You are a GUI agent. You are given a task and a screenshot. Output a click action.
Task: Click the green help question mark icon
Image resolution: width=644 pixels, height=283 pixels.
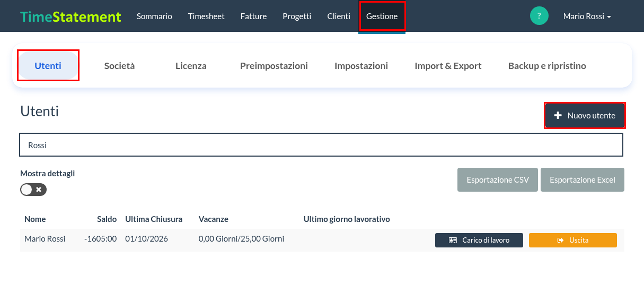pos(539,16)
